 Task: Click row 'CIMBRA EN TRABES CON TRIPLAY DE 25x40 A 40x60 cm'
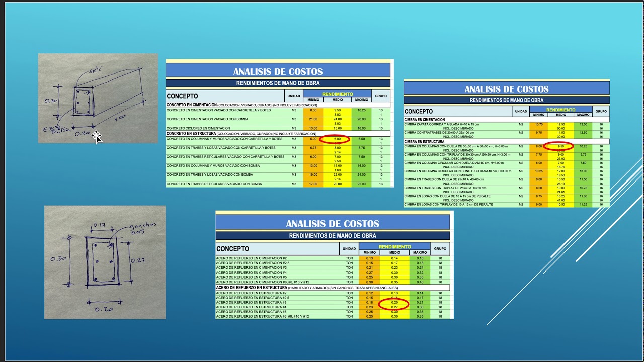(x=507, y=188)
